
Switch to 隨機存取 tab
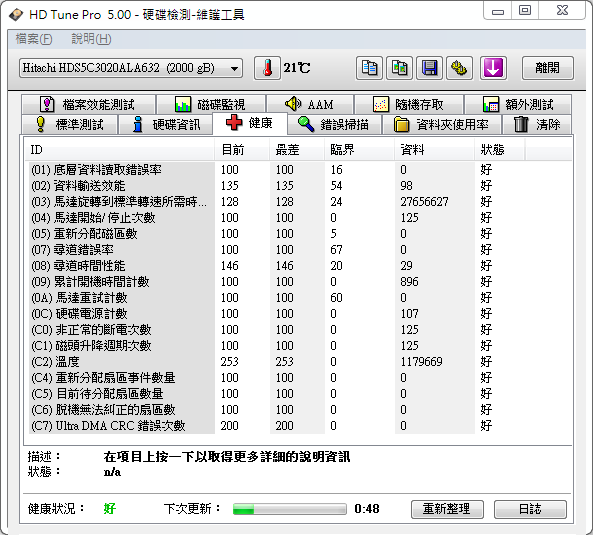[409, 104]
